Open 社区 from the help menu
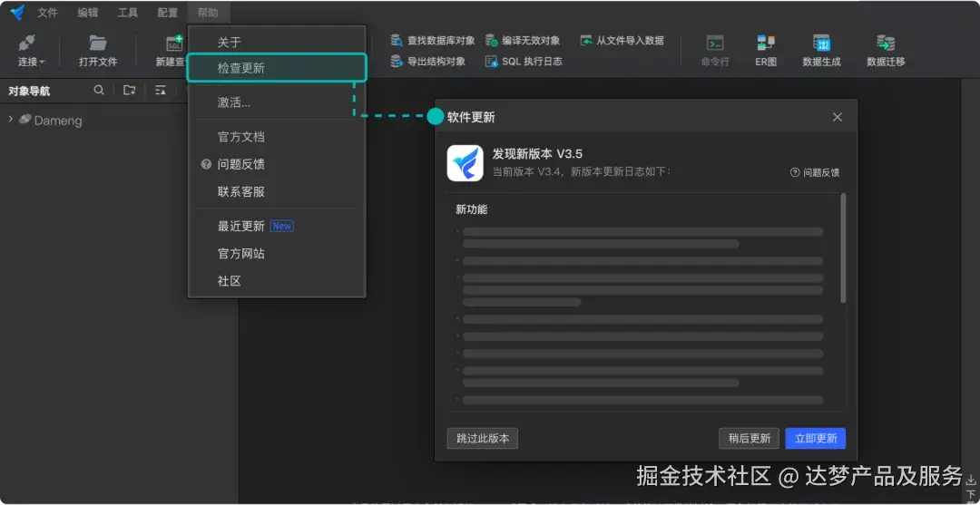The height and width of the screenshot is (505, 980). point(277,281)
